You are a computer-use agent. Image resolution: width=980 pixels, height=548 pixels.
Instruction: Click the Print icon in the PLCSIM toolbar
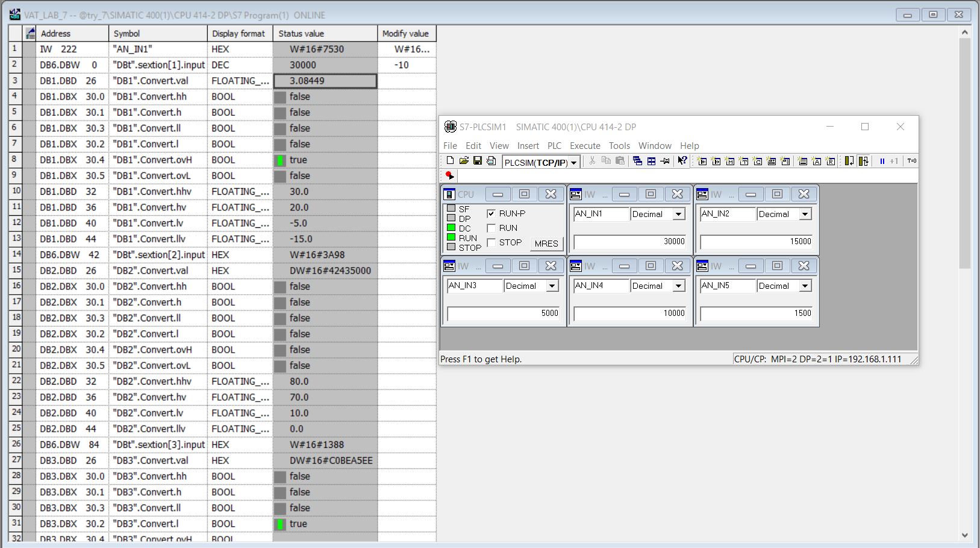click(492, 161)
